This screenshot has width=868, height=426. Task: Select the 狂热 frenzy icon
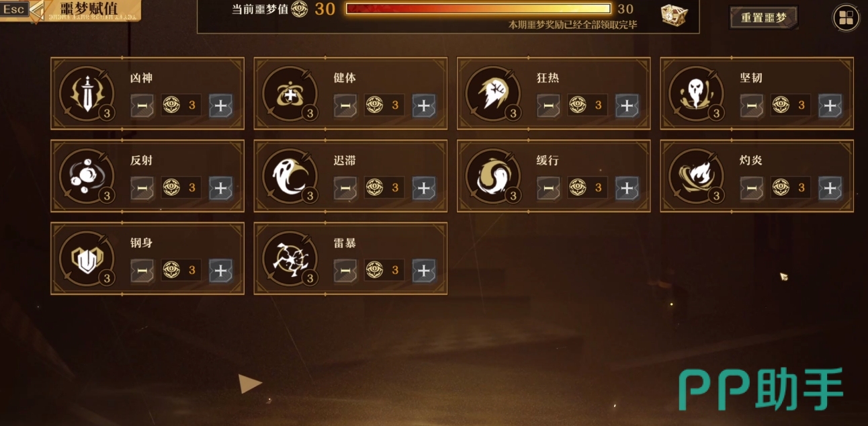click(494, 93)
